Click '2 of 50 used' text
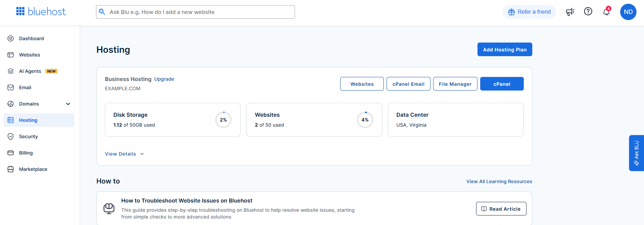The height and width of the screenshot is (225, 644). click(269, 125)
